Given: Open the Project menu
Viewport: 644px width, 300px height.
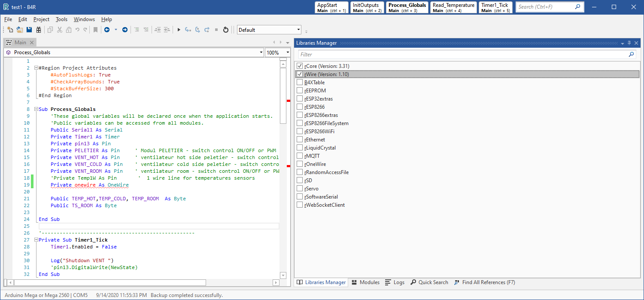Looking at the screenshot, I should (41, 19).
